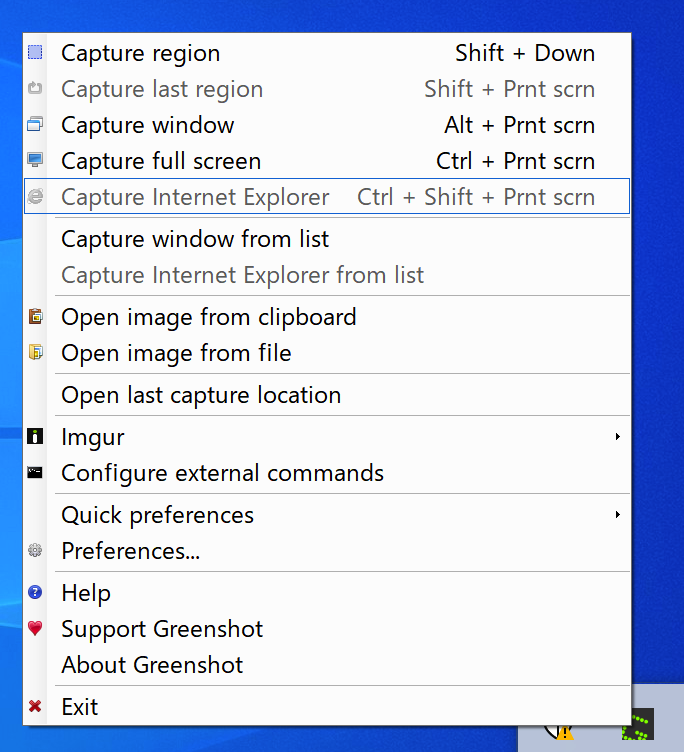Viewport: 684px width, 752px height.
Task: Click the Greenshot icon in the system tray
Action: pyautogui.click(x=637, y=728)
